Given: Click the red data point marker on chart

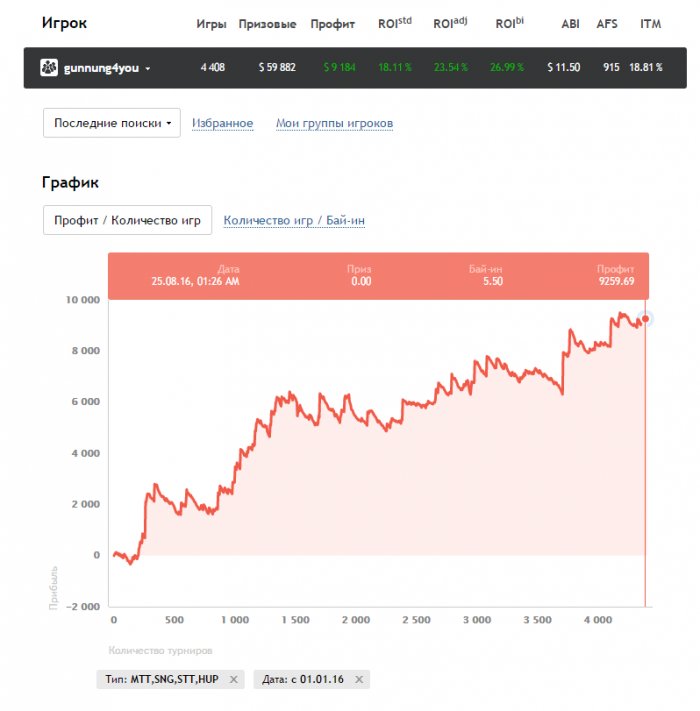Looking at the screenshot, I should pos(645,319).
